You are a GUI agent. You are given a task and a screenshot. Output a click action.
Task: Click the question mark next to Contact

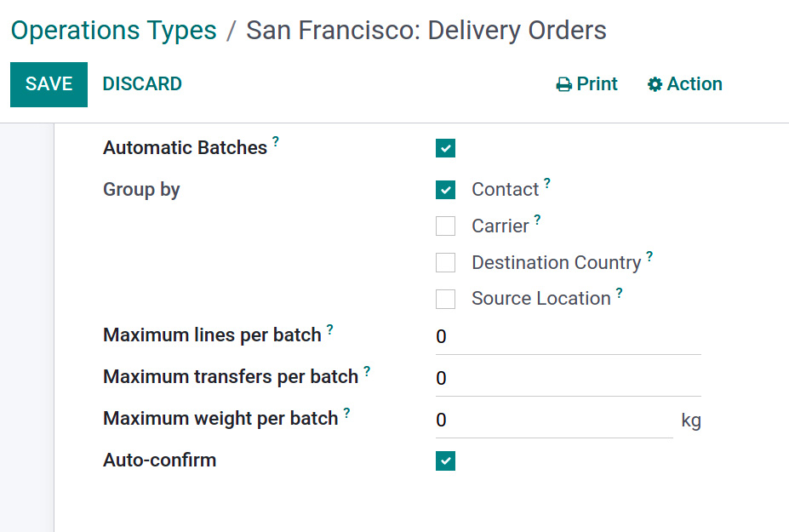(547, 183)
